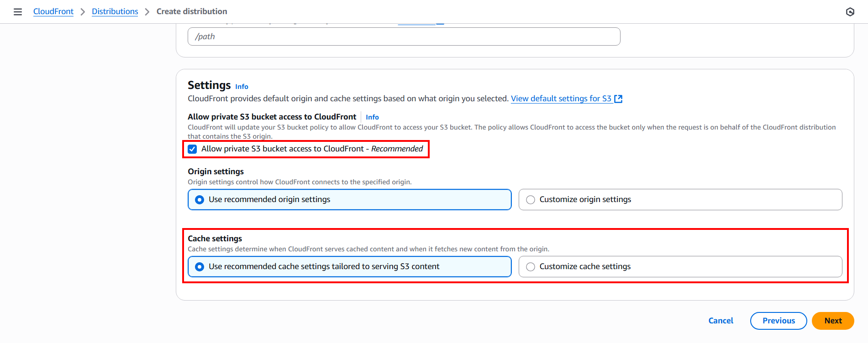Open the Info link next to Settings heading
This screenshot has width=868, height=343.
coord(242,87)
